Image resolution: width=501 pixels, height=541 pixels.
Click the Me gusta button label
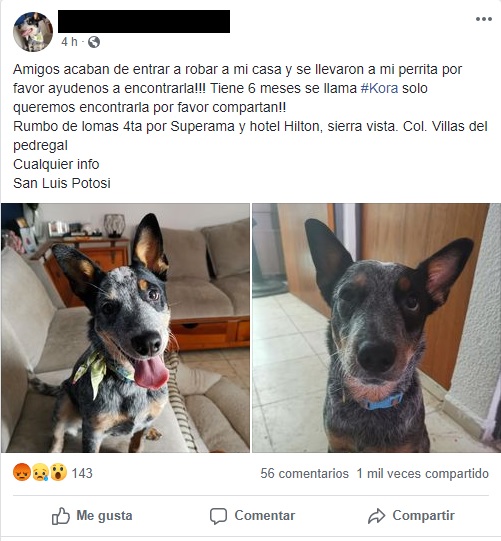tap(104, 515)
